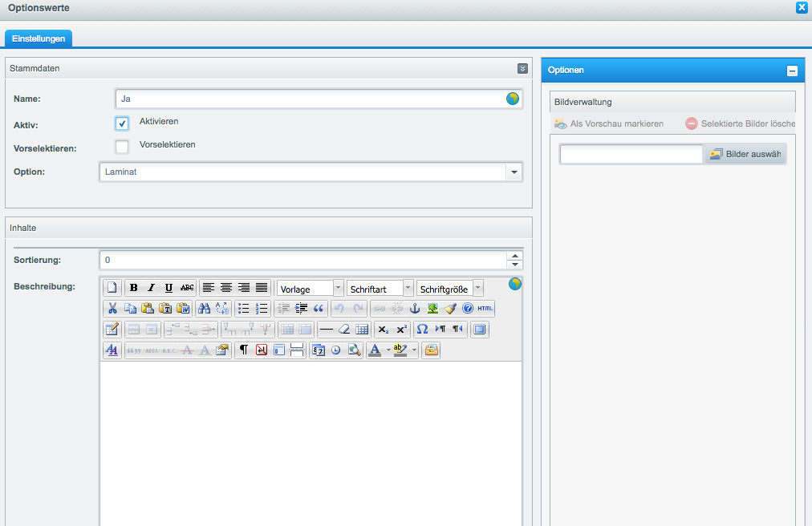Open the Vorlage dropdown
Image resolution: width=812 pixels, height=526 pixels.
338,288
